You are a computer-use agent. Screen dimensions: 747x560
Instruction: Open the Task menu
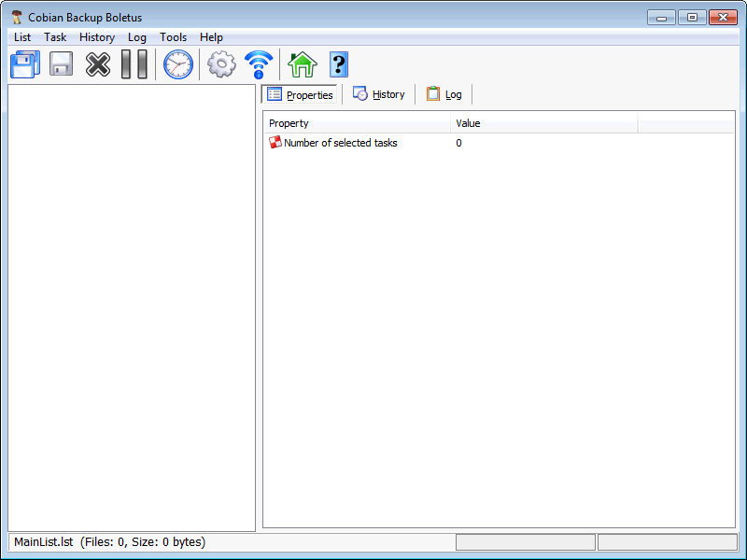pos(55,37)
